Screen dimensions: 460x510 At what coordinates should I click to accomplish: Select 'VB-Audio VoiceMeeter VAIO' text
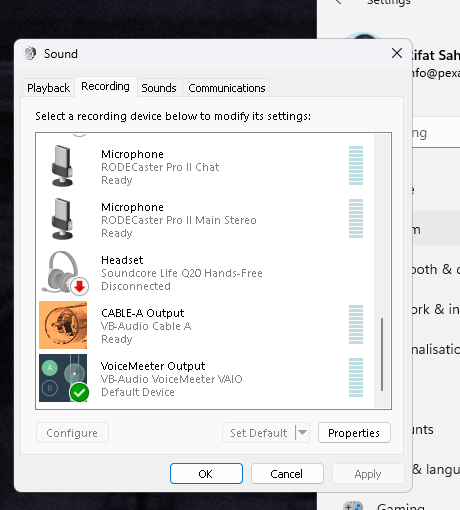[172, 379]
